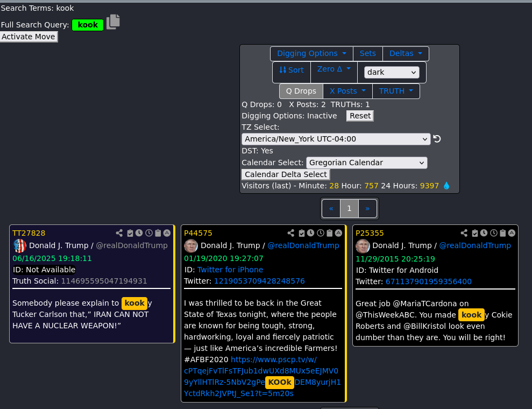Click the Activate Move button
The width and height of the screenshot is (532, 409).
coord(29,37)
